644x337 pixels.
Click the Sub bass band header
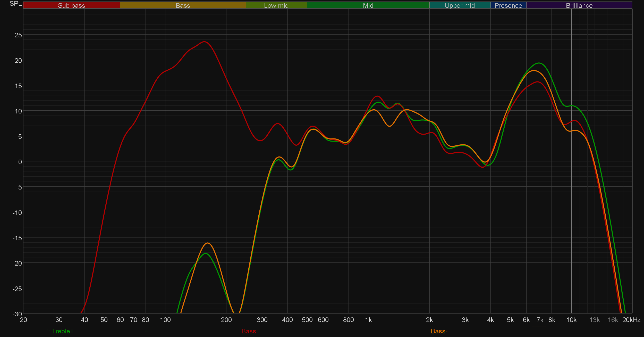coord(72,5)
